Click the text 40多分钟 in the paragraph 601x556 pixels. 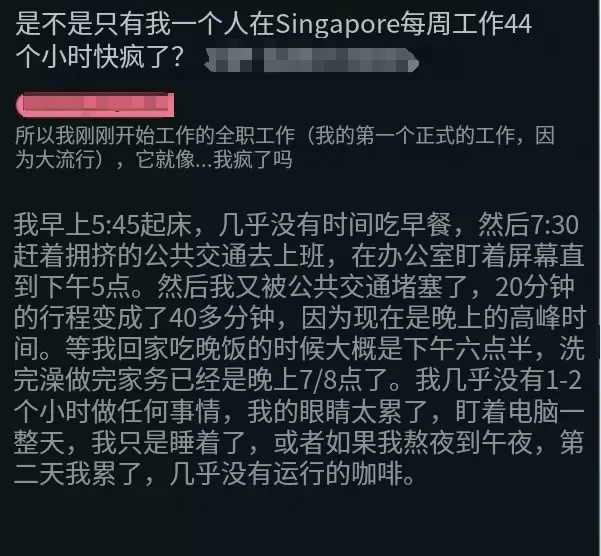click(x=221, y=318)
